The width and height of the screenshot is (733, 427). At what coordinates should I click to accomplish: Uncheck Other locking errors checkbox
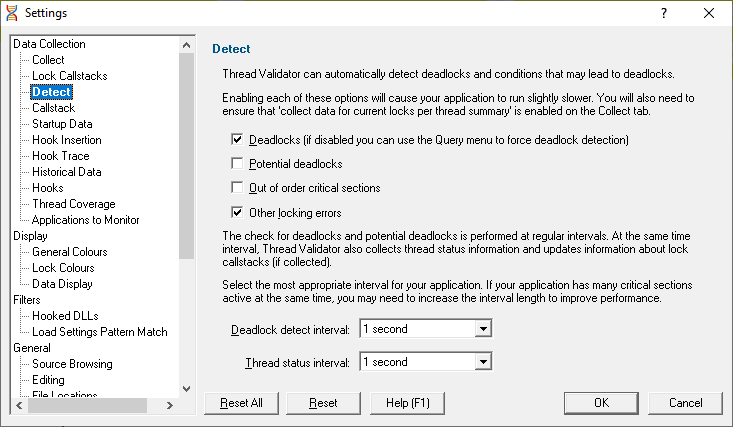click(x=237, y=212)
